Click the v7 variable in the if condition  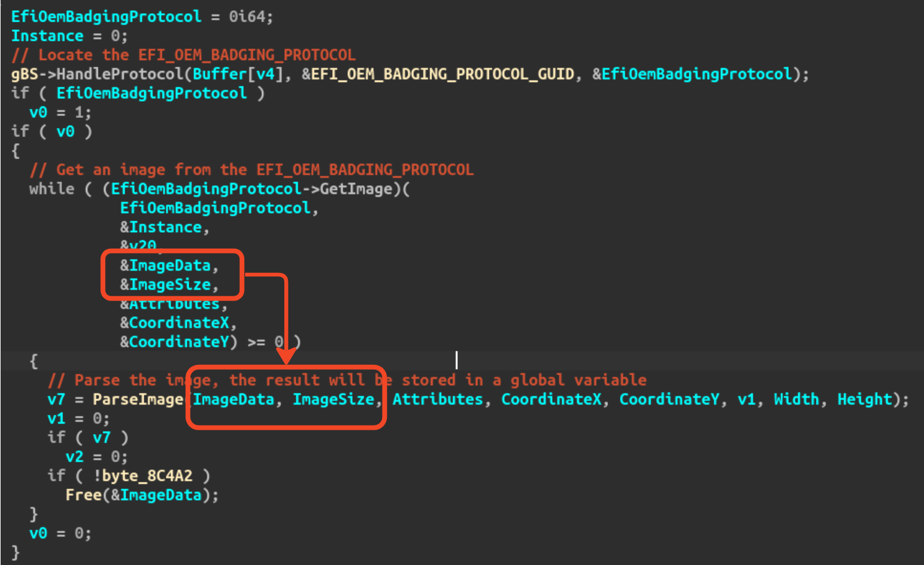click(x=102, y=437)
